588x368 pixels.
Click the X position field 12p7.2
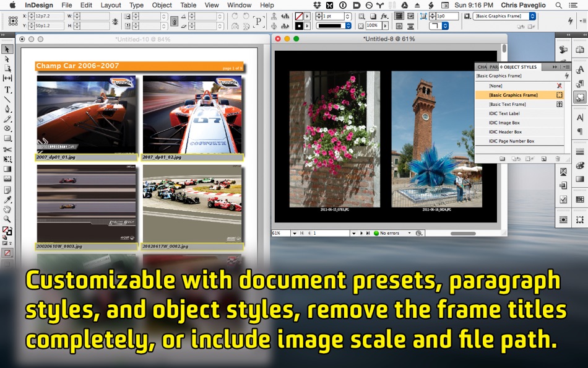click(49, 16)
